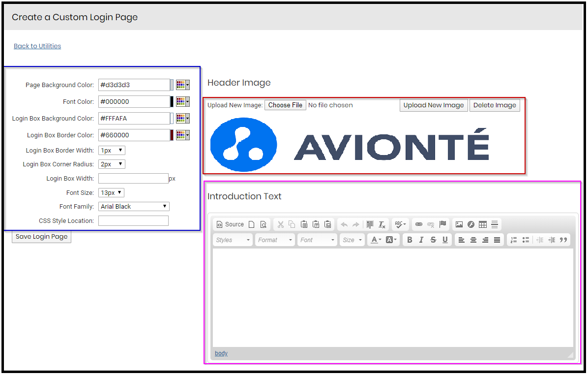
Task: Expand the Font Family dropdown showing Arial Black
Action: [134, 207]
